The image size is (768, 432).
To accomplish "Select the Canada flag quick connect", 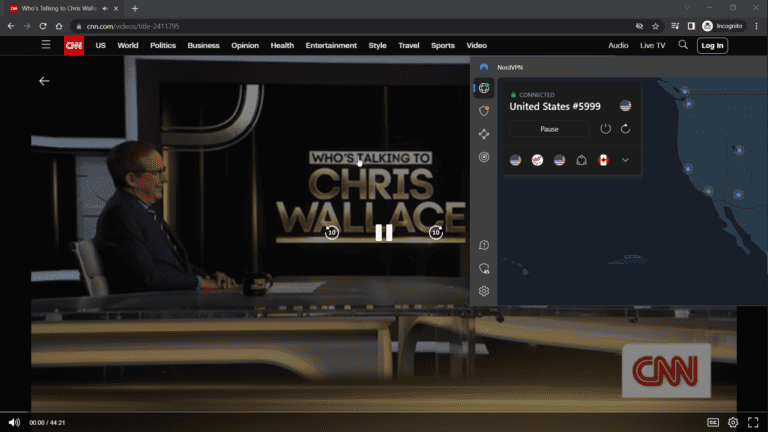I will pos(603,160).
